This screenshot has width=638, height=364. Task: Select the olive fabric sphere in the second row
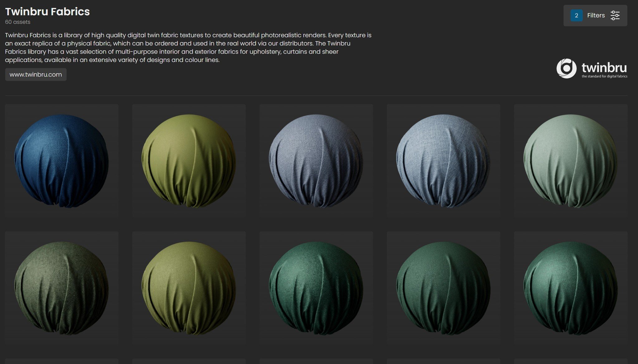189,288
